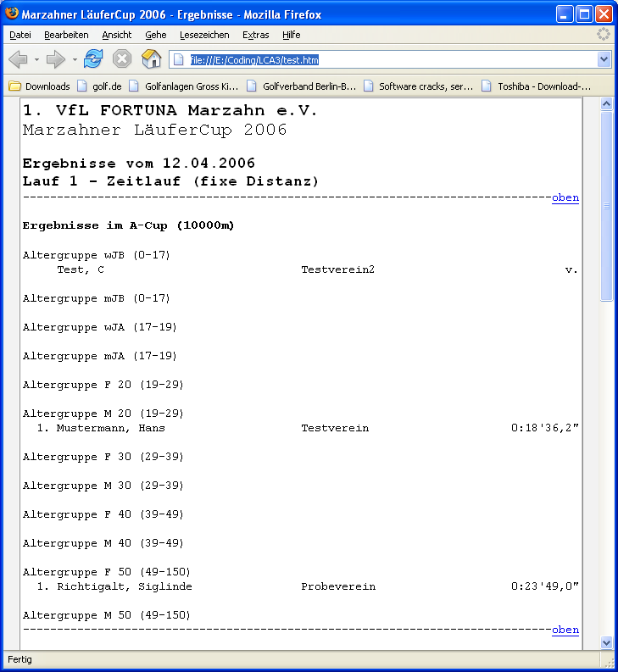618x672 pixels.
Task: Click the scrollbar up arrow
Action: (606, 103)
